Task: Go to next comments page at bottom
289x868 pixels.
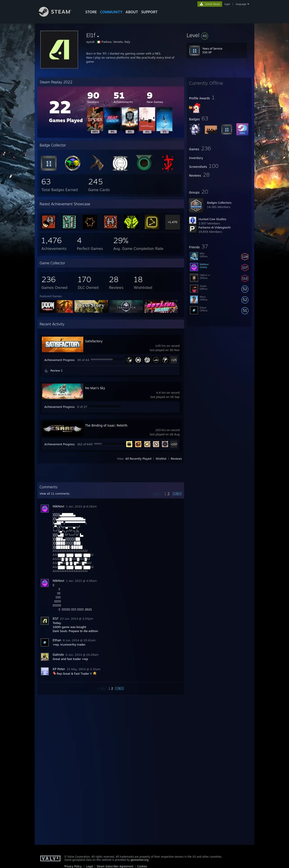Action: pyautogui.click(x=120, y=688)
